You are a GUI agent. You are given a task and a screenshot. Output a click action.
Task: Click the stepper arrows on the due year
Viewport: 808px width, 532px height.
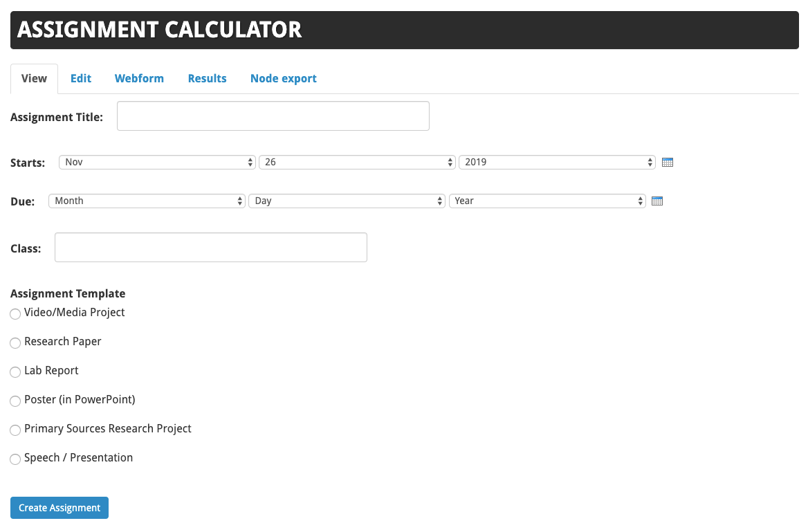point(639,201)
